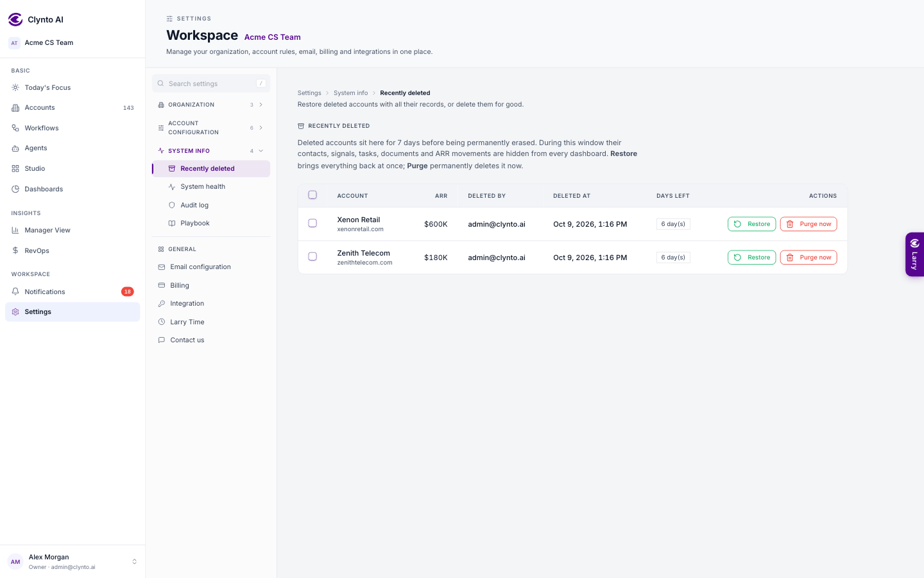This screenshot has width=924, height=578.
Task: Open Today's Focus from the sidebar
Action: pyautogui.click(x=73, y=87)
